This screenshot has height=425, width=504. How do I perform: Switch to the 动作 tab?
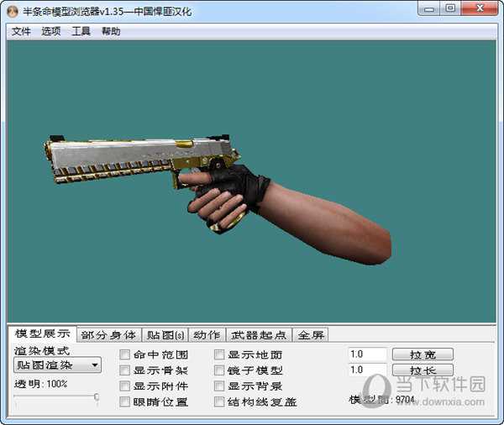click(x=207, y=335)
